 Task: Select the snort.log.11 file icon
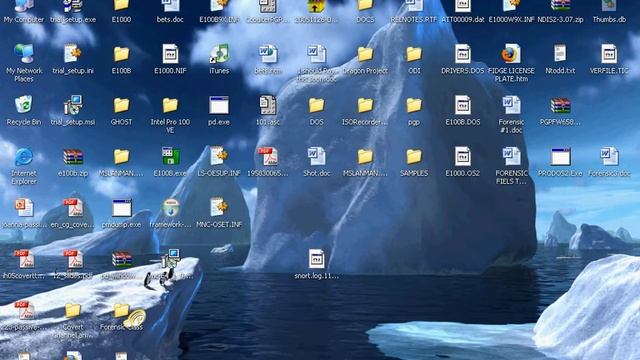point(316,259)
